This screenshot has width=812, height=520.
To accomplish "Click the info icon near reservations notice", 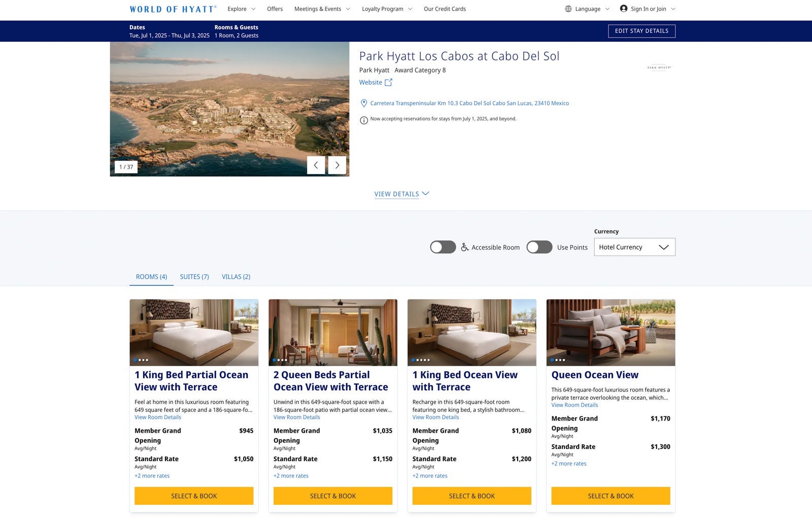I will pos(364,120).
